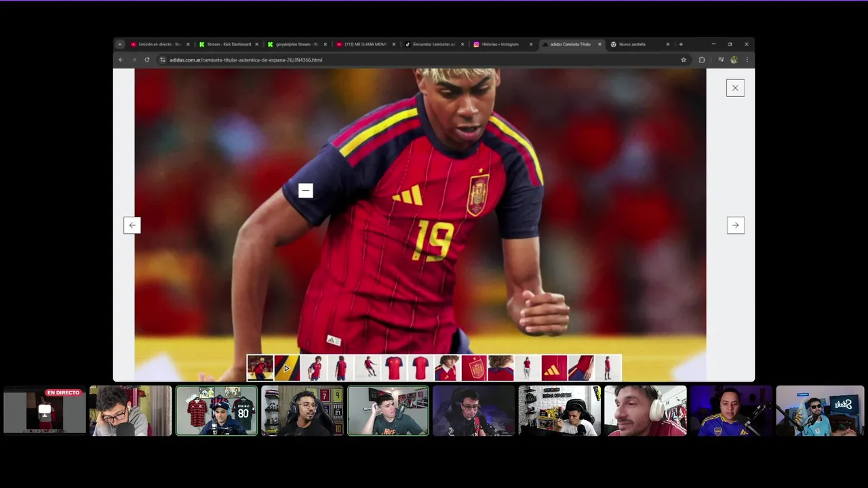This screenshot has height=488, width=868.
Task: Close the Emisión en directo tab
Action: 188,44
